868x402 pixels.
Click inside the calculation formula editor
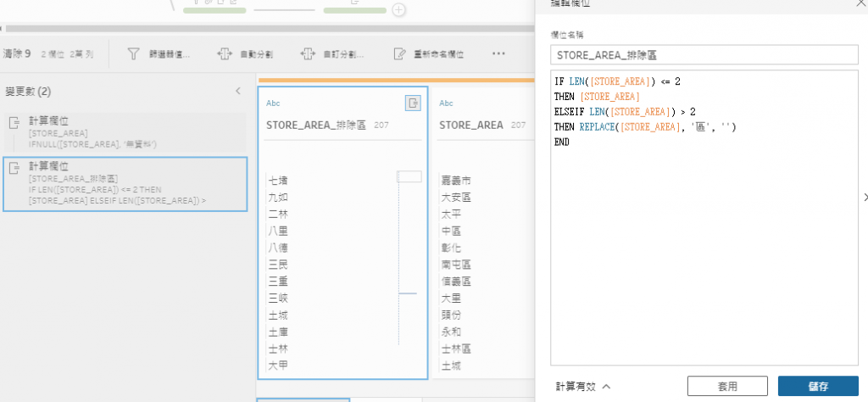(x=704, y=218)
